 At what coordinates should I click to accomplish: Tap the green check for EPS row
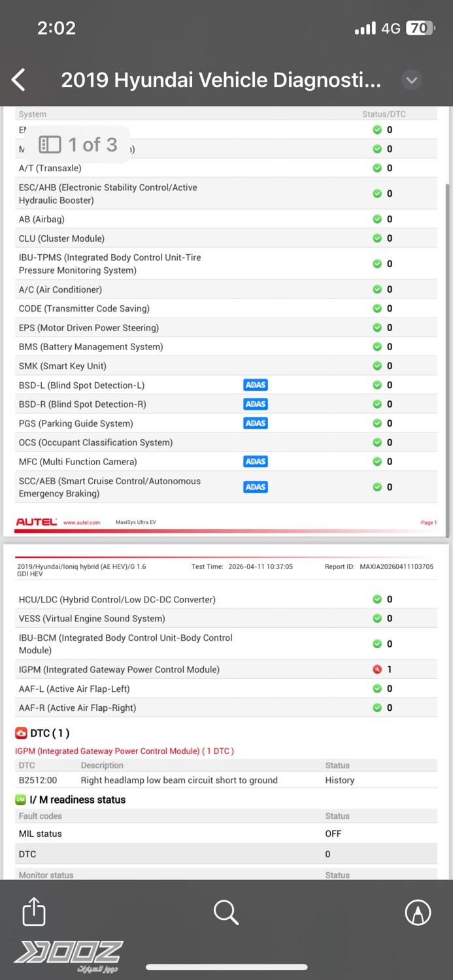(377, 327)
